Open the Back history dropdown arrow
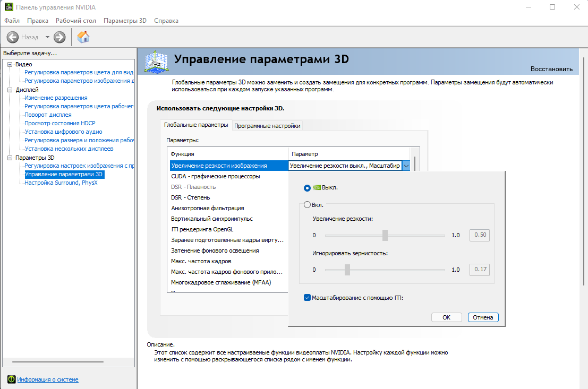Image resolution: width=588 pixels, height=389 pixels. (47, 37)
